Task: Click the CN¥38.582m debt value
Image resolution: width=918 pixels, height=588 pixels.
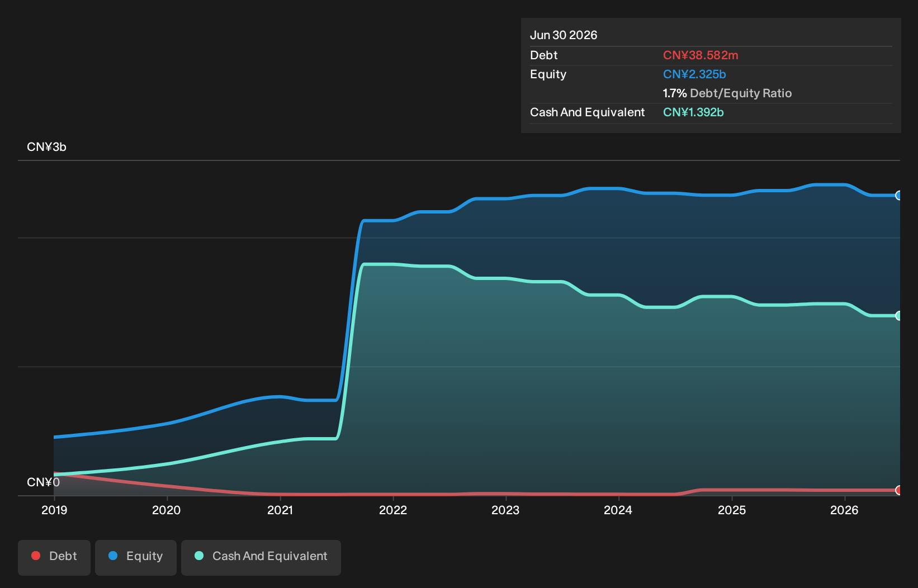Action: pyautogui.click(x=701, y=55)
